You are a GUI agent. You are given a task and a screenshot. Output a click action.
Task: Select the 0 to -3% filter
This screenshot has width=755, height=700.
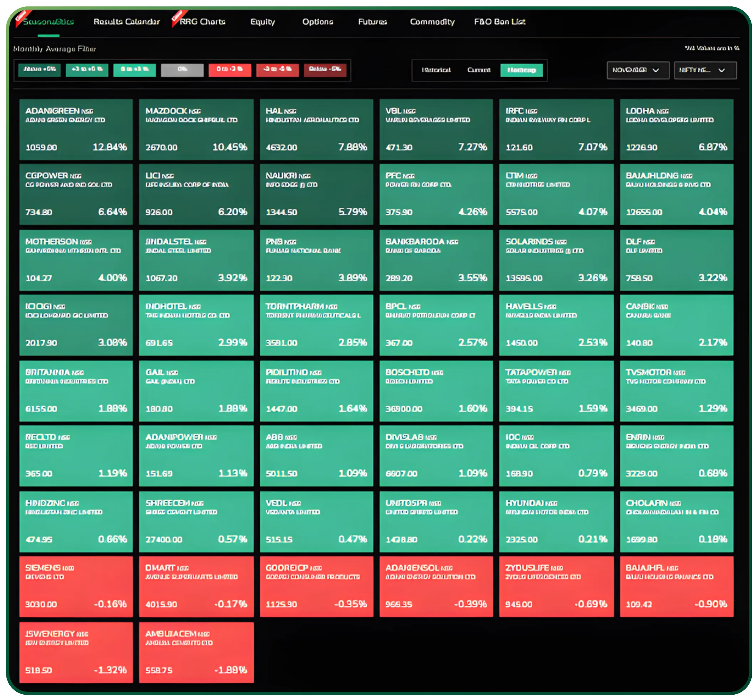229,70
